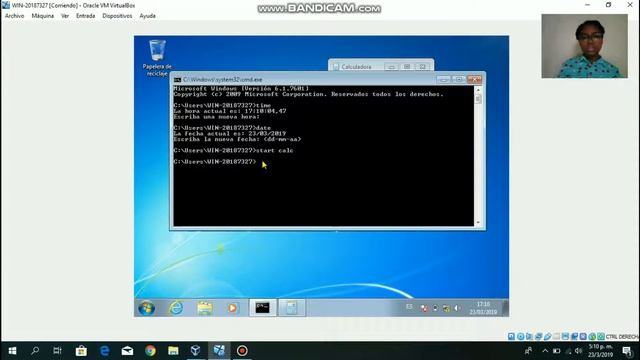640x360 pixels.
Task: Open Windows Media Player in guest taskbar
Action: coord(232,308)
